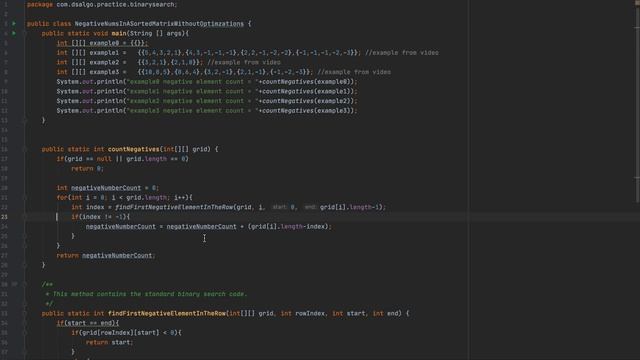Click the 'standard binary search code' comment
The image size is (640, 360).
pyautogui.click(x=146, y=294)
